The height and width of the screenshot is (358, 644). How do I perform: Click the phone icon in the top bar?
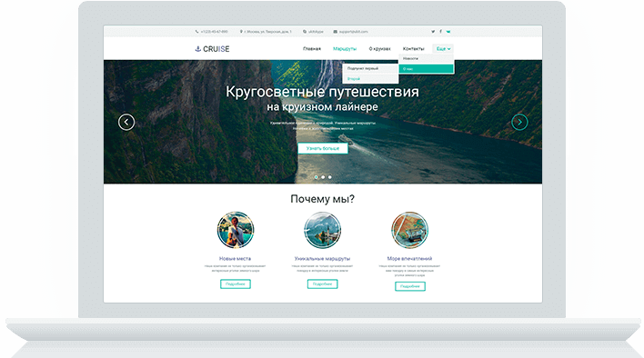(x=196, y=32)
